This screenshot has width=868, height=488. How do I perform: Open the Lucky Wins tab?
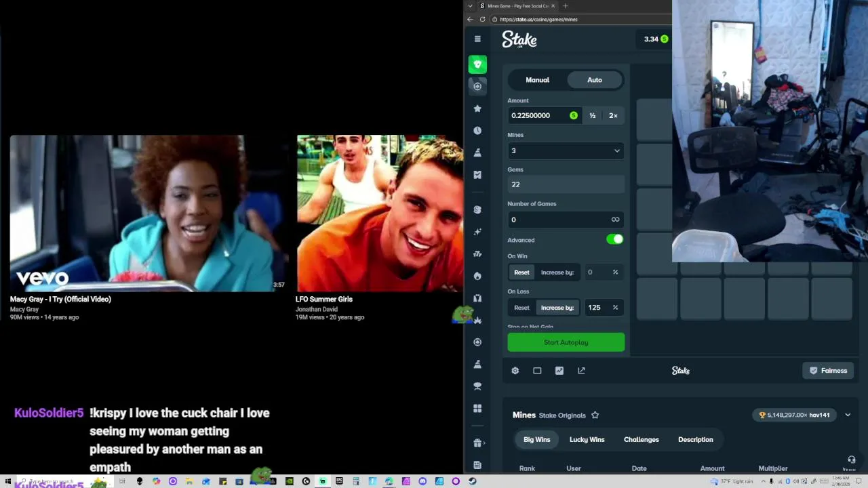coord(587,439)
